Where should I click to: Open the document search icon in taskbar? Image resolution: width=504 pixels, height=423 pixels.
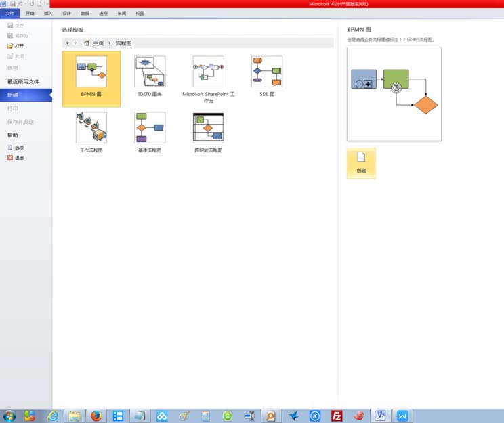[x=271, y=416]
